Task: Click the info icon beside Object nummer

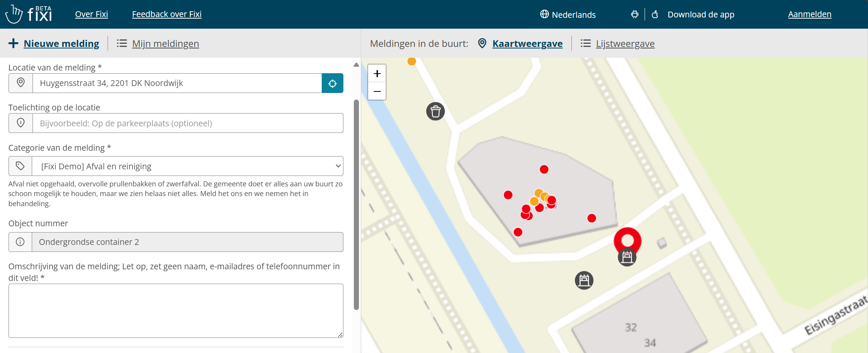Action: click(x=20, y=242)
